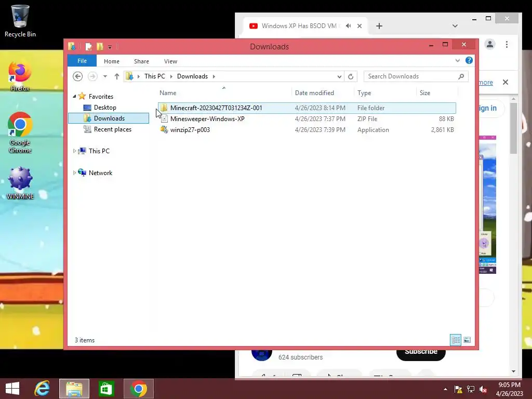The height and width of the screenshot is (399, 532).
Task: Click Properties icon in quick access toolbar
Action: pos(88,46)
